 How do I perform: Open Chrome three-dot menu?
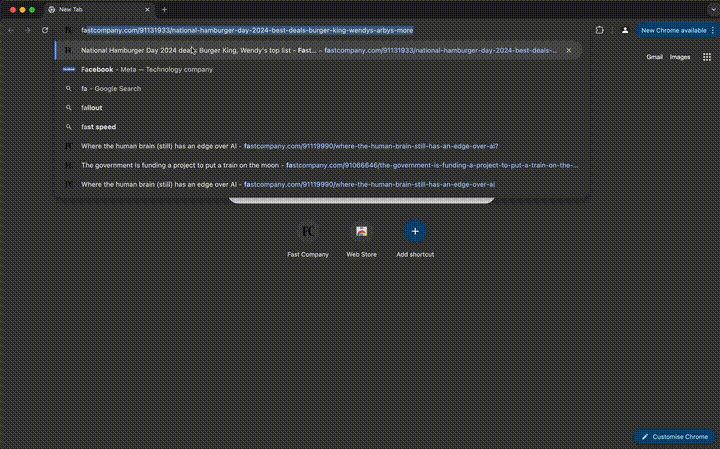coord(713,30)
